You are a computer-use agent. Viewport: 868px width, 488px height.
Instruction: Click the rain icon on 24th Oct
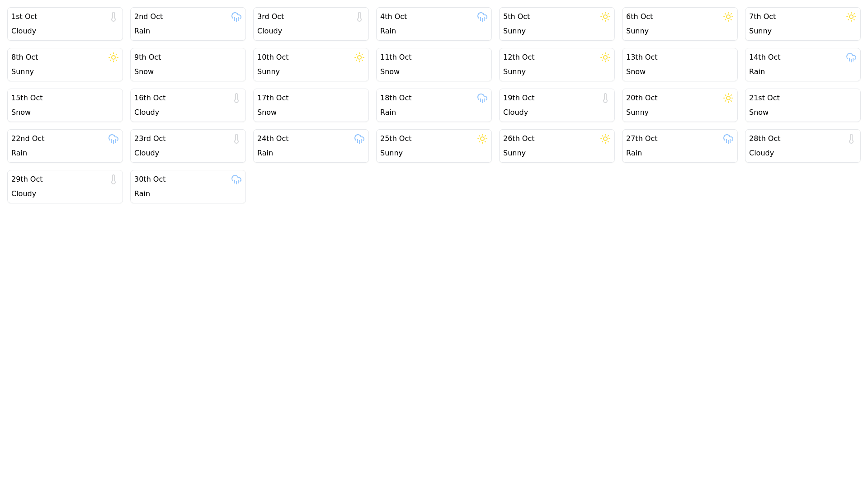coord(359,139)
